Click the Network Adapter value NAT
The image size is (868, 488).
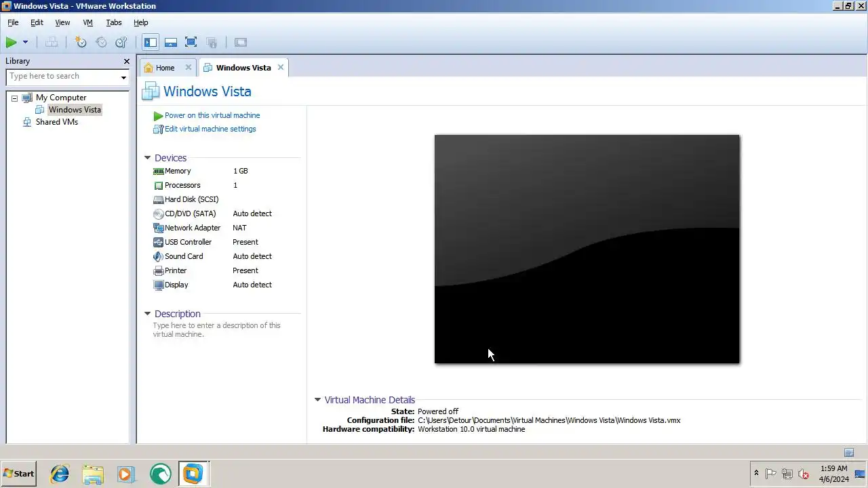[239, 228]
